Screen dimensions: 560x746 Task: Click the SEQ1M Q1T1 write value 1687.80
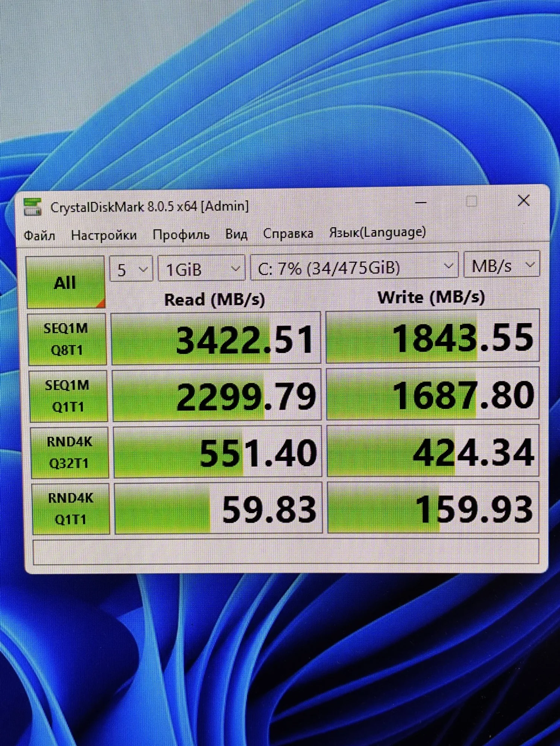[433, 394]
